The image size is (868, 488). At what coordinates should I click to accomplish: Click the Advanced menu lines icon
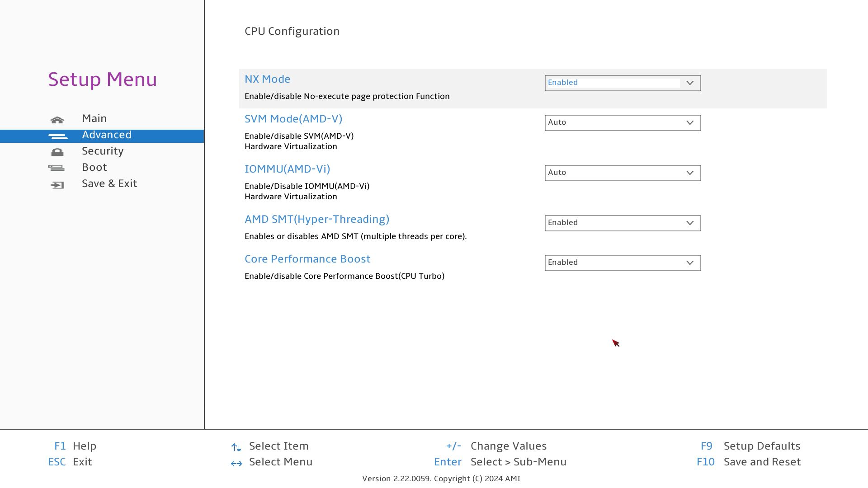pyautogui.click(x=57, y=136)
